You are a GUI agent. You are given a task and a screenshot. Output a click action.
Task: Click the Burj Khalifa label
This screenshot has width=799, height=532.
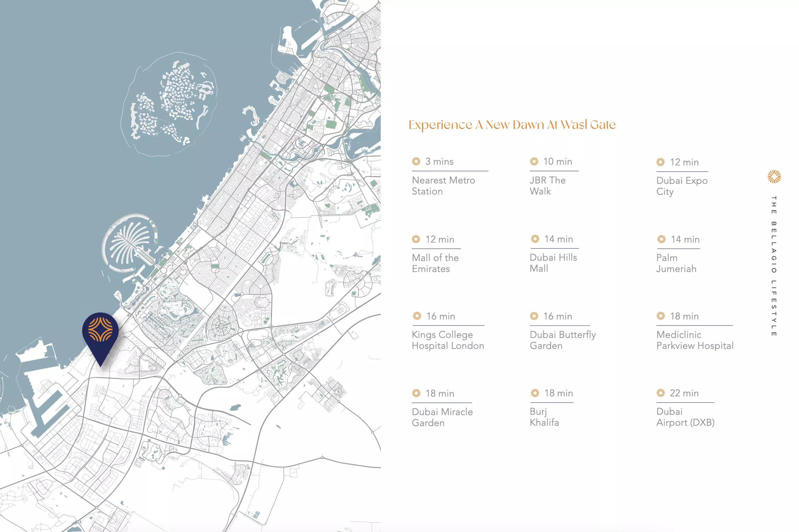point(544,417)
